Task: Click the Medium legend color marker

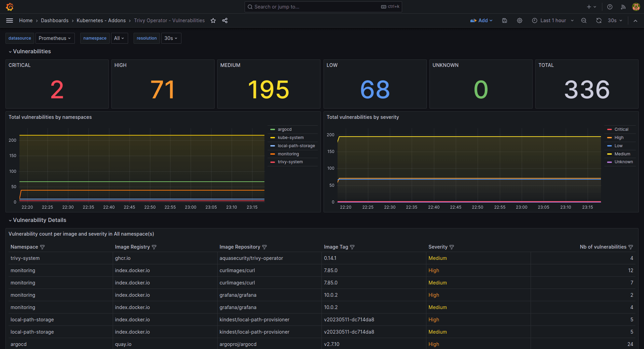Action: pyautogui.click(x=610, y=154)
